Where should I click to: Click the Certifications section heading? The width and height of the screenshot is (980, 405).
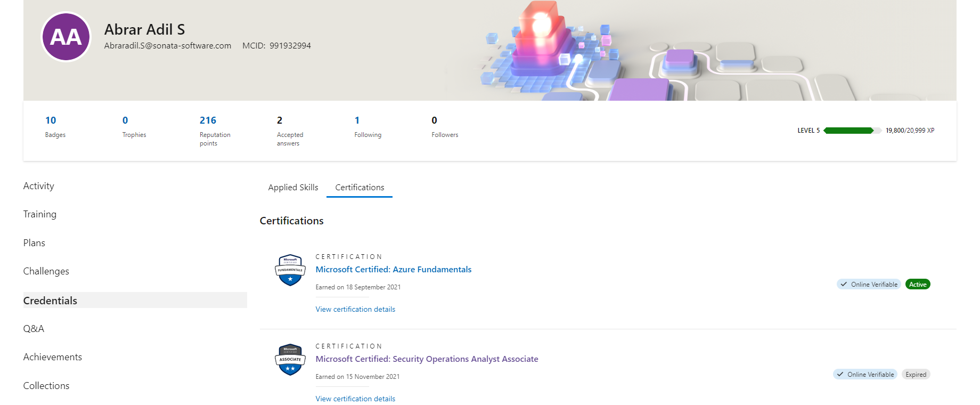click(x=291, y=221)
